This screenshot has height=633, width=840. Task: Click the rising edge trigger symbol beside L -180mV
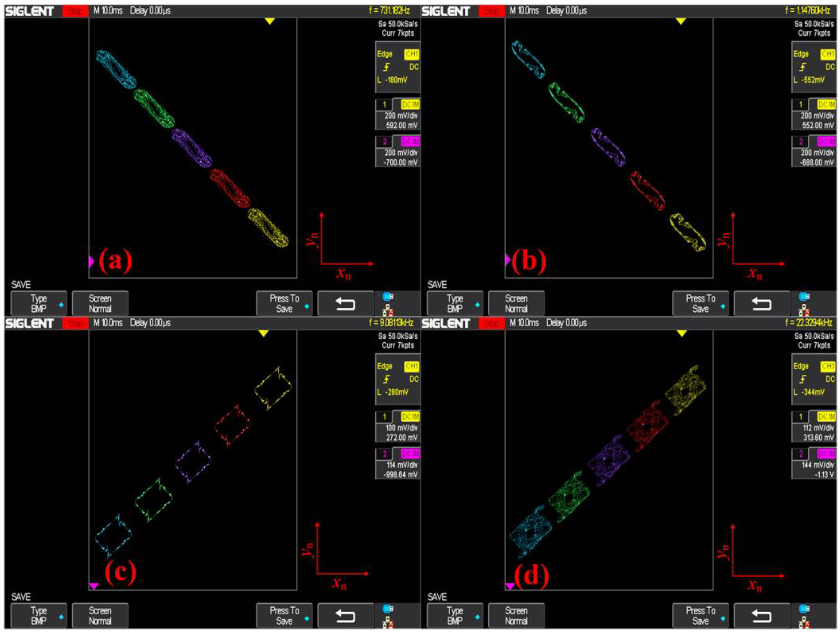click(x=386, y=67)
